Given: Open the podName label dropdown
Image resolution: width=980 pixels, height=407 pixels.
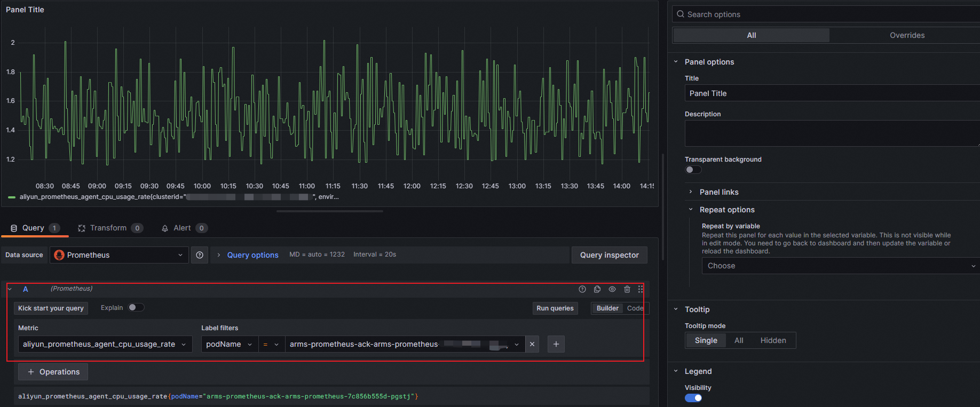Looking at the screenshot, I should tap(230, 344).
